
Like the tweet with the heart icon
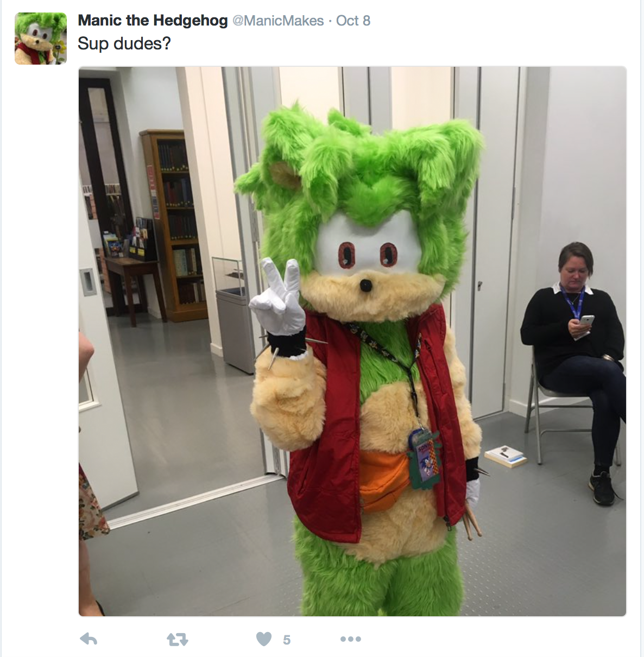(264, 639)
